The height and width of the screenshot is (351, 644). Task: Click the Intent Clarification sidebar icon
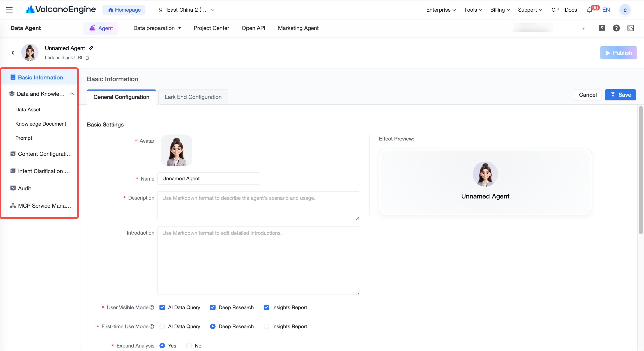13,171
